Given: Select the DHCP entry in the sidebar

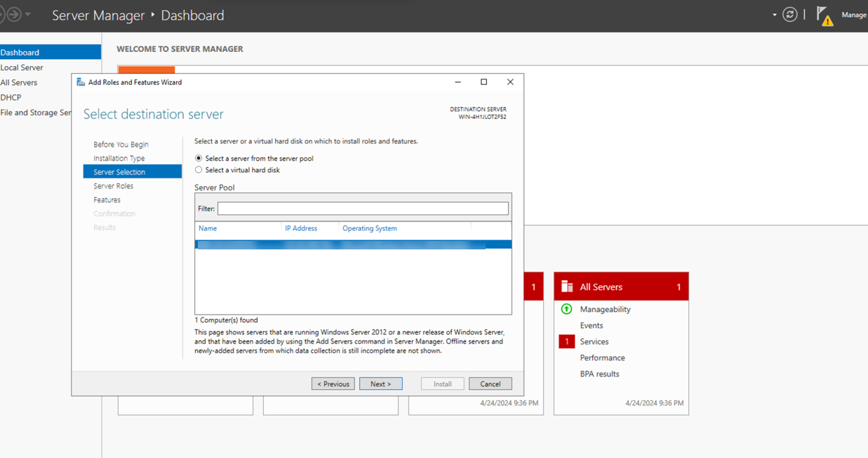Looking at the screenshot, I should [x=11, y=97].
